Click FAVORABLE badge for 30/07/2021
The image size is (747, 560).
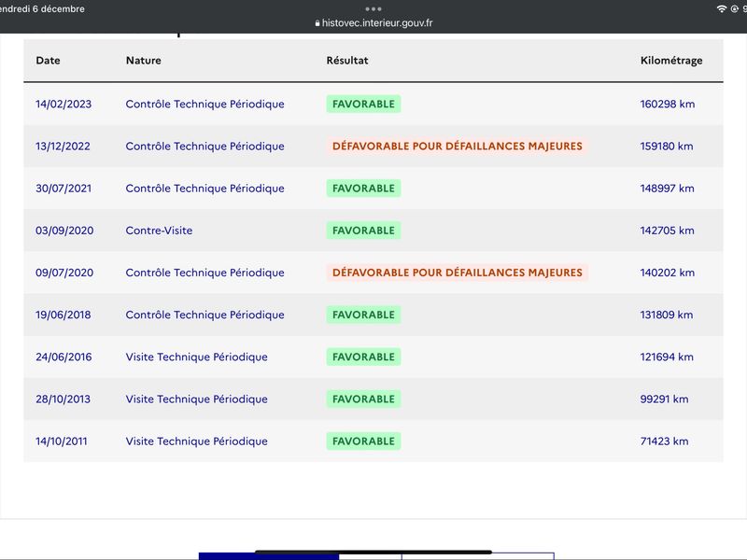click(363, 189)
